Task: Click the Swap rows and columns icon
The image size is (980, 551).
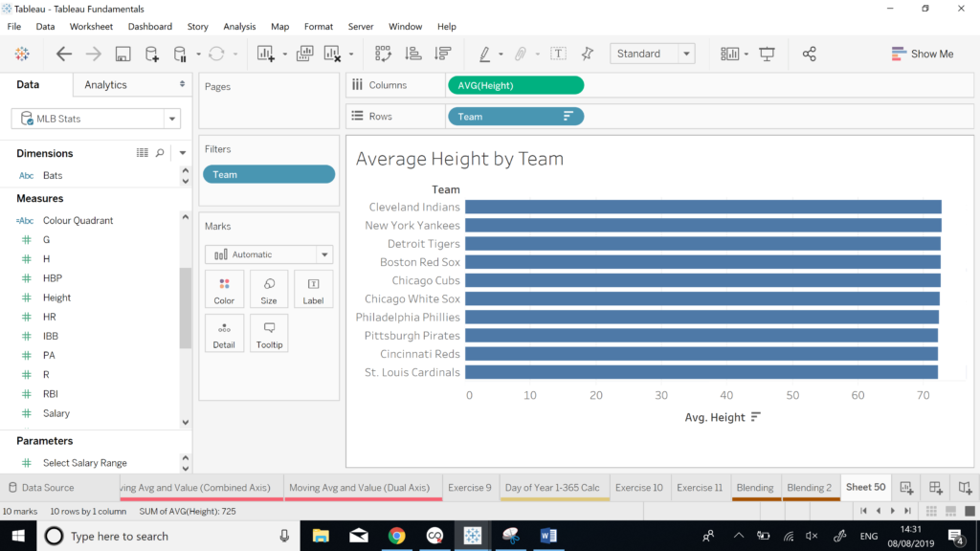Action: click(383, 55)
